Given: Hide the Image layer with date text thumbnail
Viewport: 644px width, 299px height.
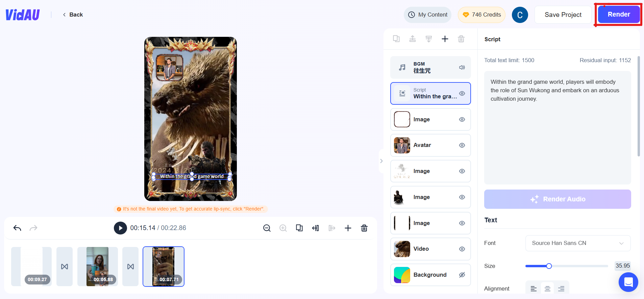Looking at the screenshot, I should (x=462, y=171).
